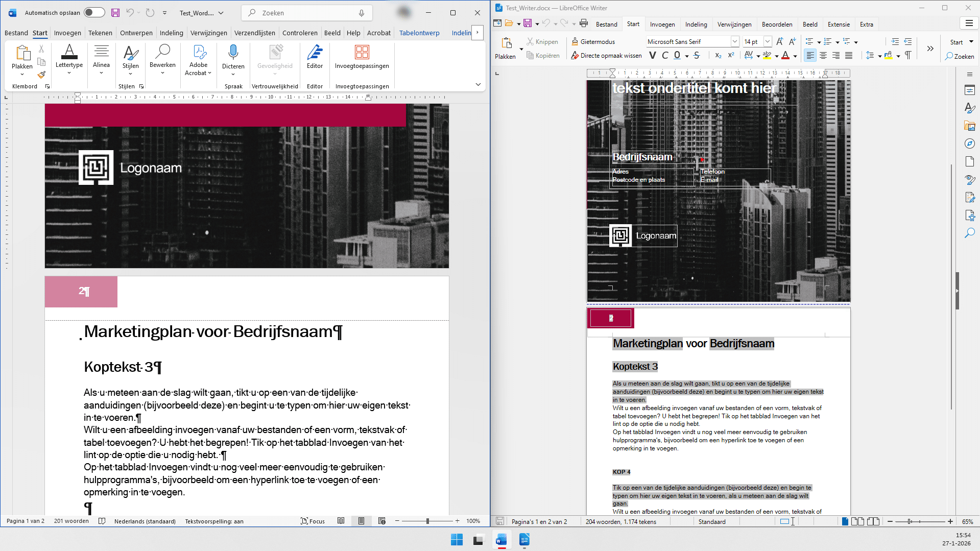Viewport: 980px width, 551px height.
Task: Open the font size dropdown showing 14 pt
Action: [767, 42]
